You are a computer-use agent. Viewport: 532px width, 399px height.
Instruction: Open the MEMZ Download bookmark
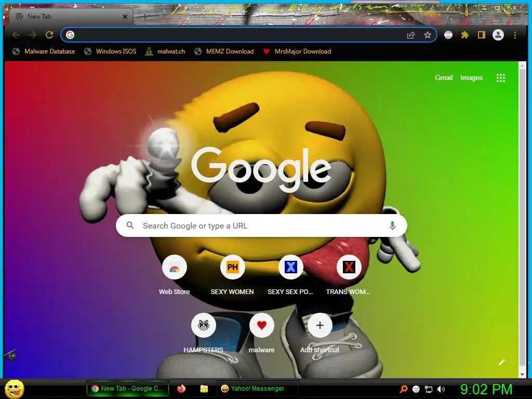coord(224,51)
